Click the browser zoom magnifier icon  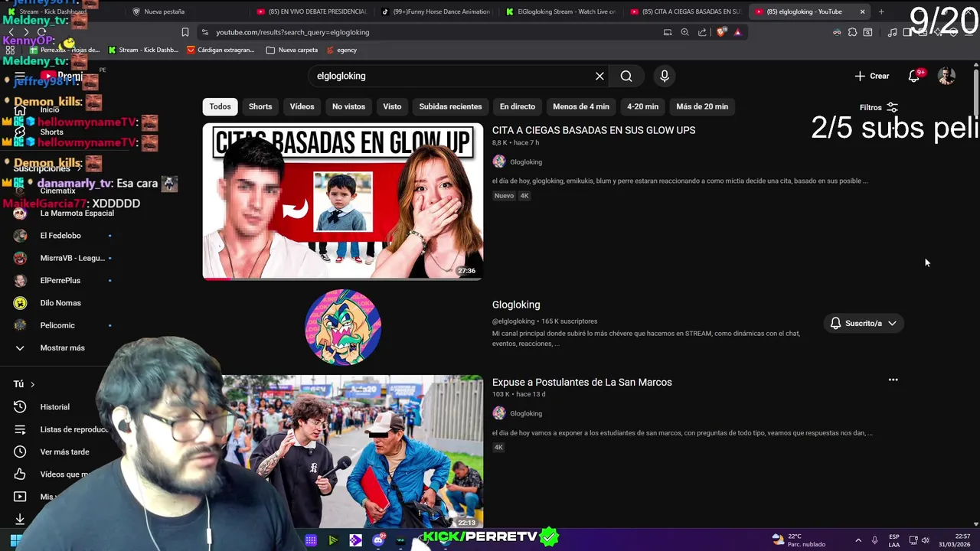click(684, 32)
